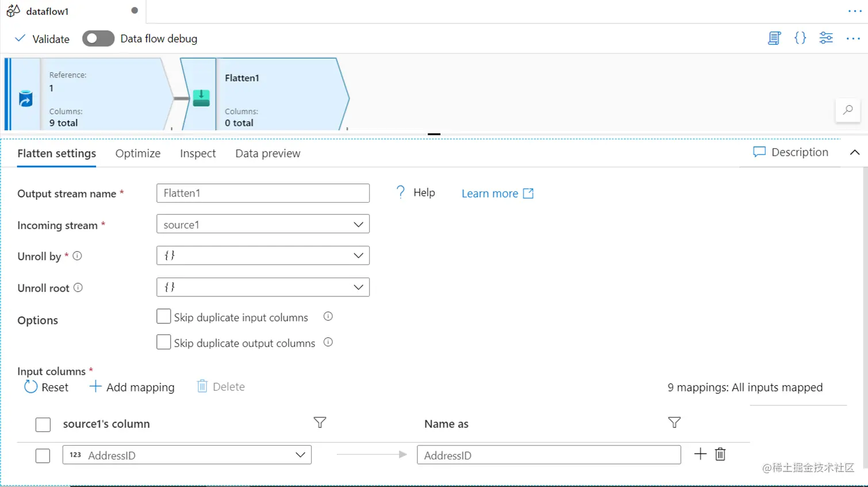Select the dataflow1 tab
The image size is (868, 487).
click(73, 11)
